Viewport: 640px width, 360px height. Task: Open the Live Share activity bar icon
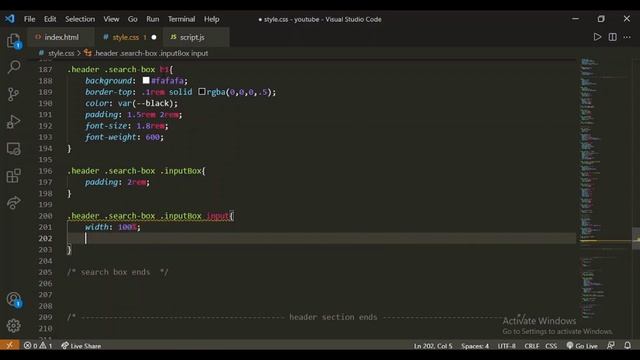13,202
